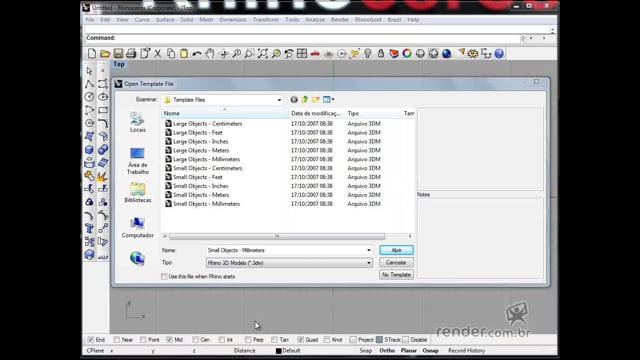Click the red car icon in toolbar

[315, 53]
